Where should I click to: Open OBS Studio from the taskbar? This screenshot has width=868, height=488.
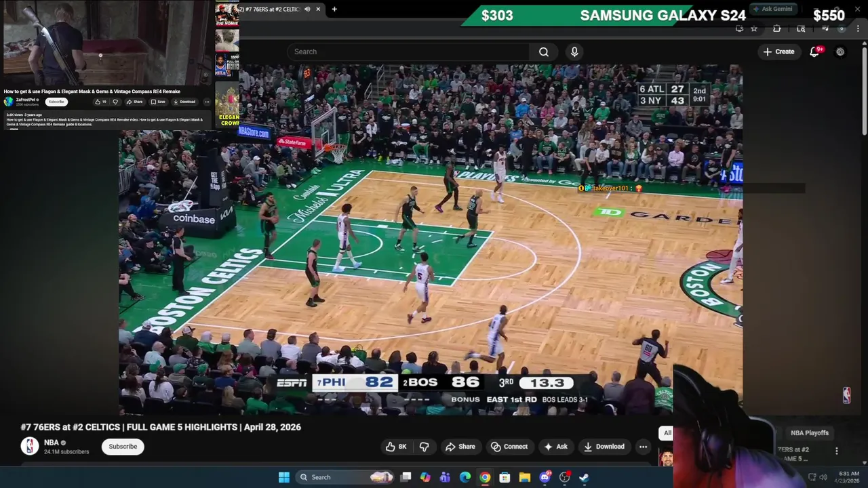[564, 477]
